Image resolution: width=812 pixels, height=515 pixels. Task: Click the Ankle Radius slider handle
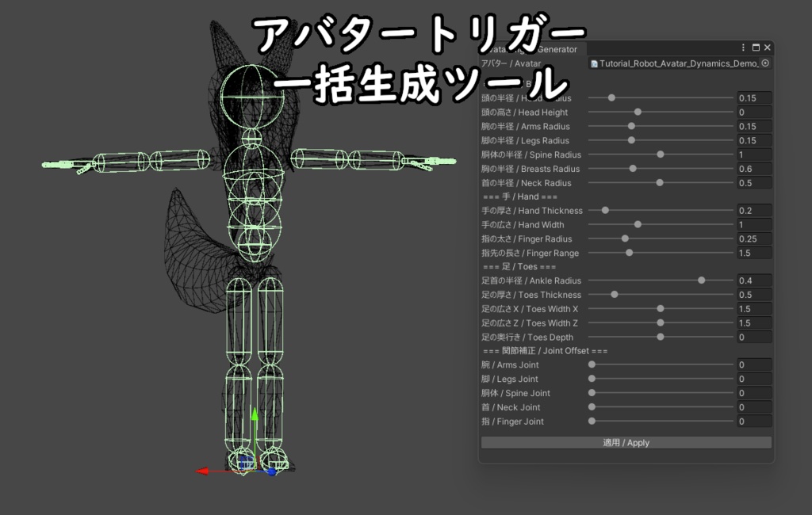point(701,280)
